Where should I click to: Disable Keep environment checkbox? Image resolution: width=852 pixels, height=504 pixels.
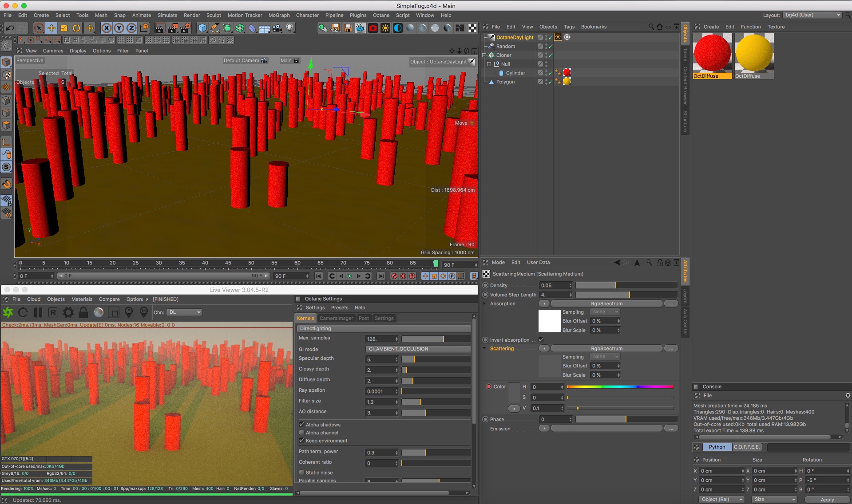[x=302, y=441]
